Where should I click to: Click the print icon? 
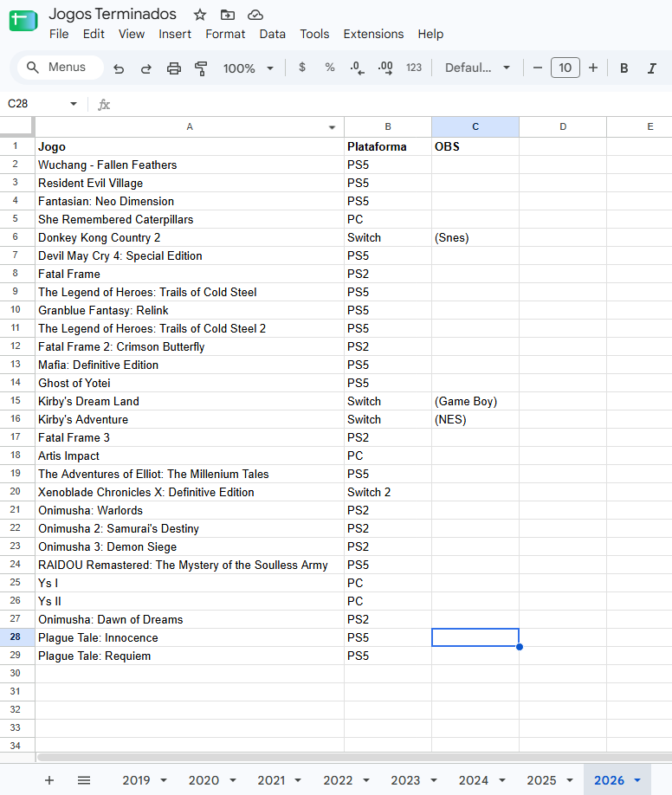174,68
